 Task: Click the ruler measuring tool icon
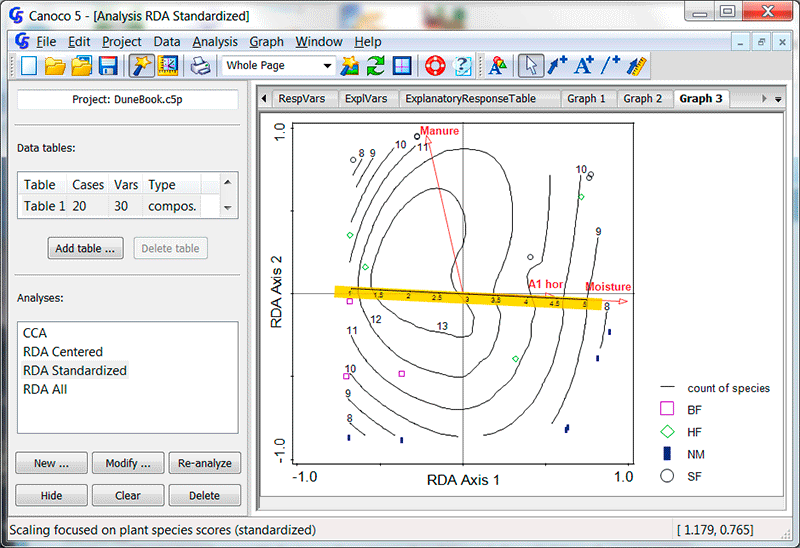point(637,66)
